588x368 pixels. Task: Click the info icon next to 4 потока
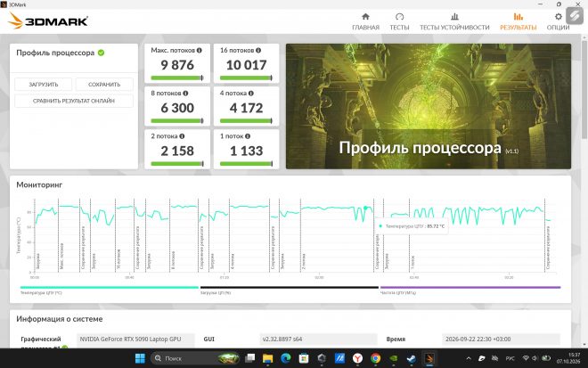pos(251,93)
